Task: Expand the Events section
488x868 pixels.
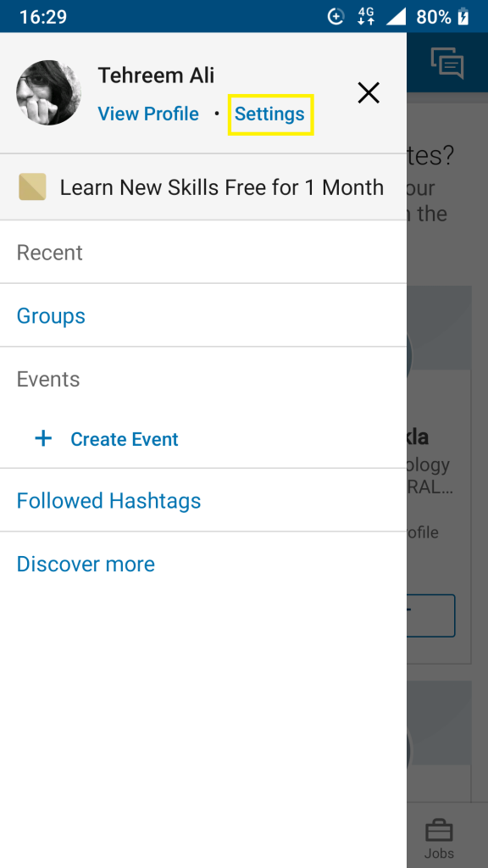Action: [47, 379]
